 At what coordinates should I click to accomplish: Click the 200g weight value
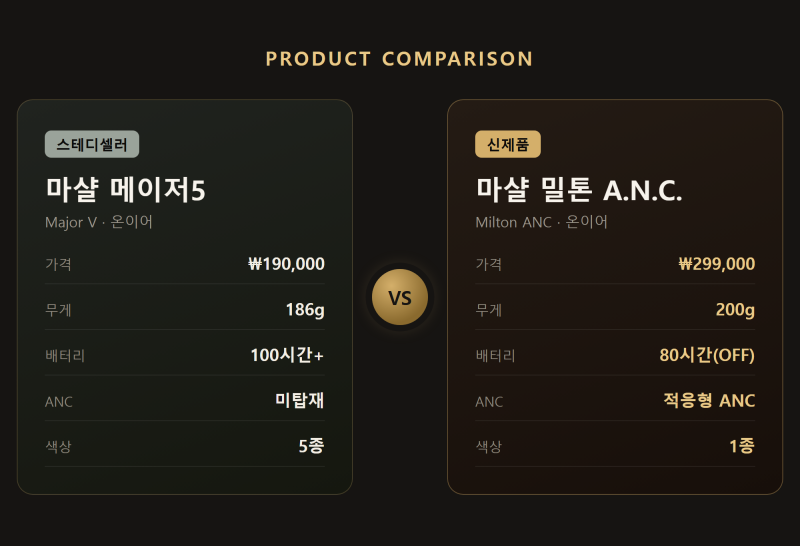tap(735, 310)
